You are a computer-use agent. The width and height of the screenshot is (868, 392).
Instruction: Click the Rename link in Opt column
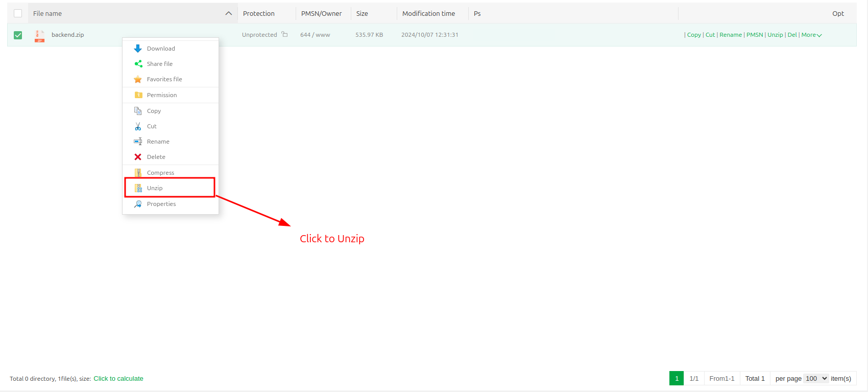click(x=731, y=35)
